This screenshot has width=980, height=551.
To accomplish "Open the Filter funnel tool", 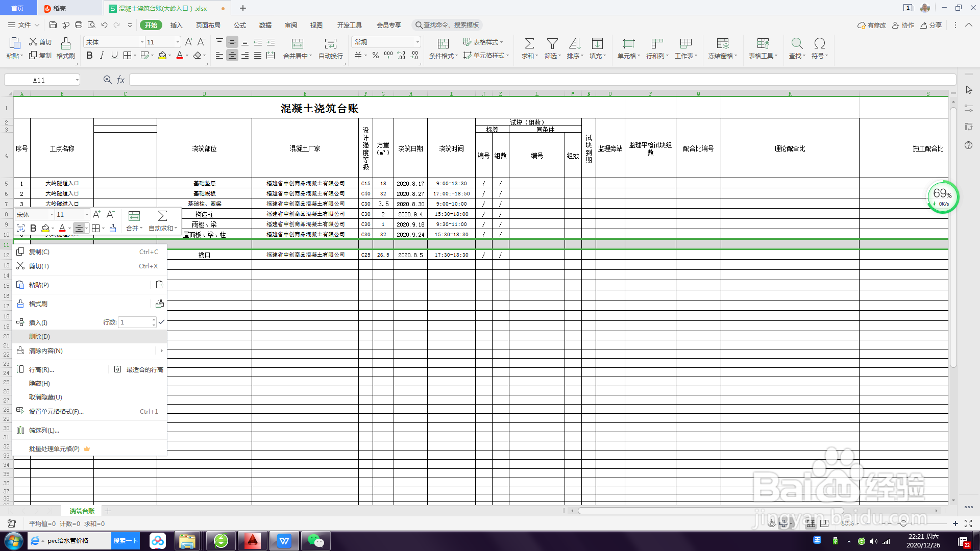I will pos(552,44).
